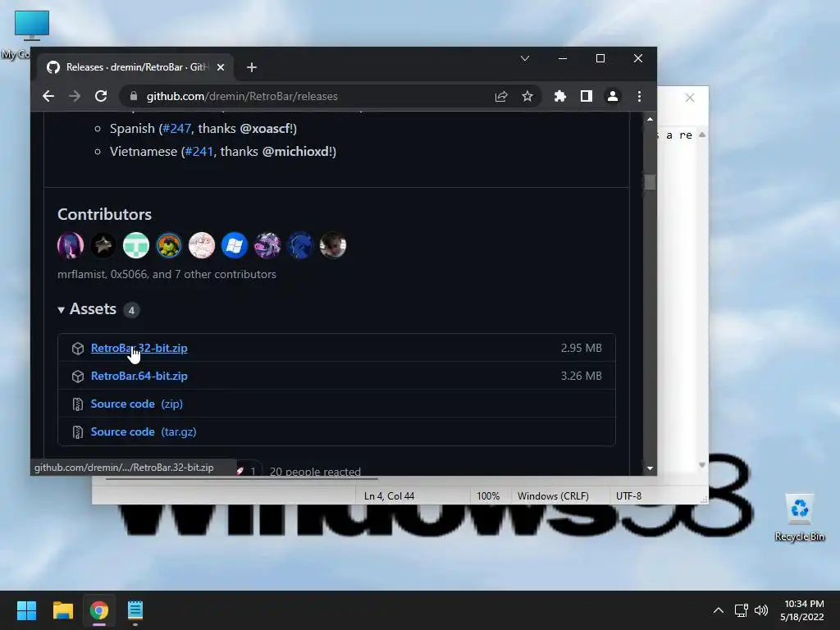
Task: Click the black star contributor avatar
Action: (103, 245)
